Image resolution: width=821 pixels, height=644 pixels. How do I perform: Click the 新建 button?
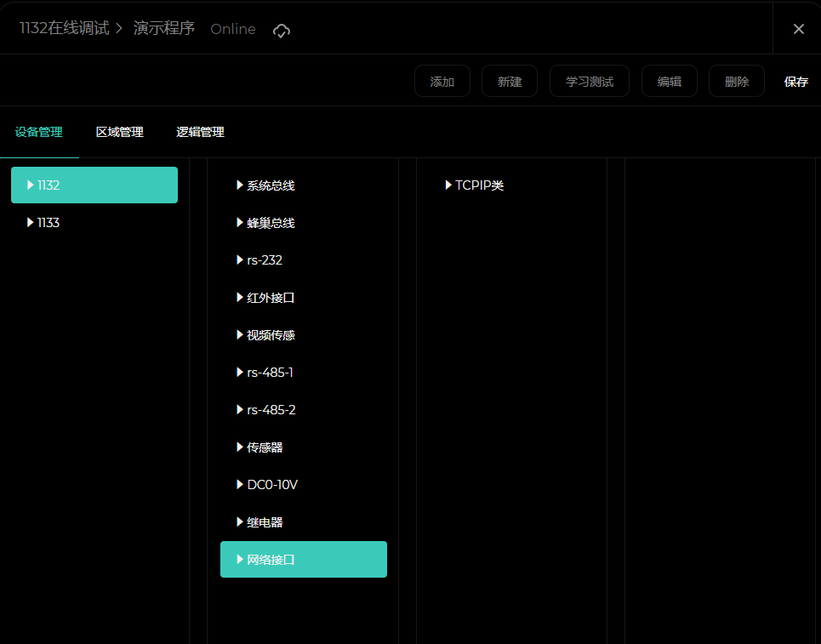(510, 81)
